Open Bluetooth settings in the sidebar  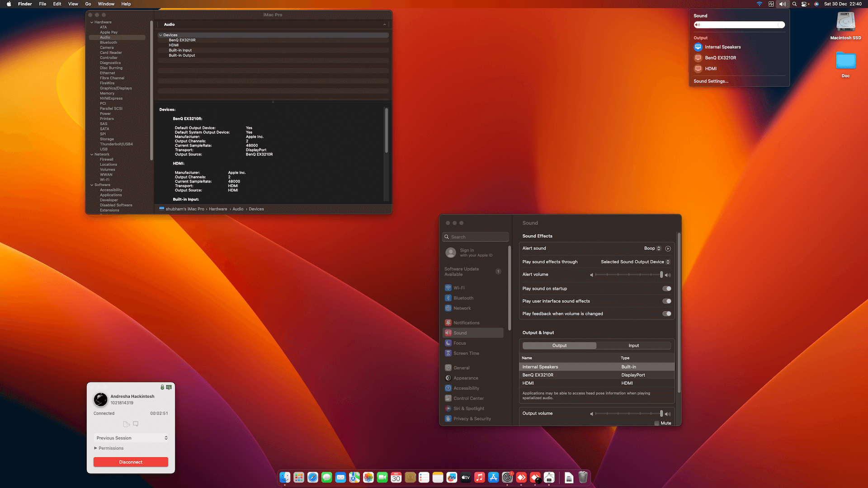[463, 298]
